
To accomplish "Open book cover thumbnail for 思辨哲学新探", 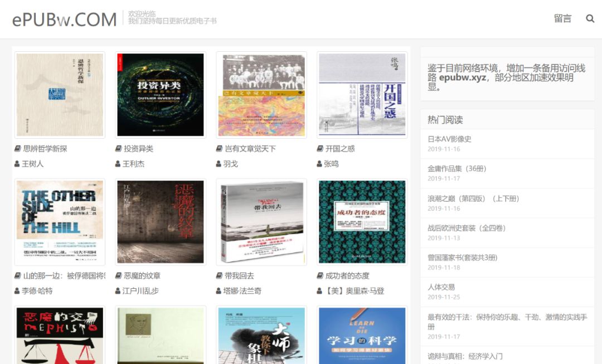I will pyautogui.click(x=60, y=94).
